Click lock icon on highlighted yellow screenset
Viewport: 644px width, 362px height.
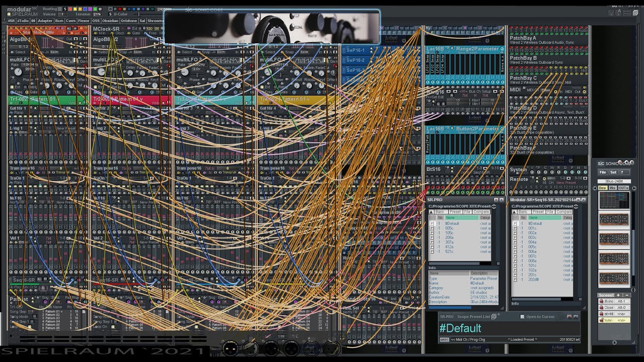pyautogui.click(x=601, y=320)
